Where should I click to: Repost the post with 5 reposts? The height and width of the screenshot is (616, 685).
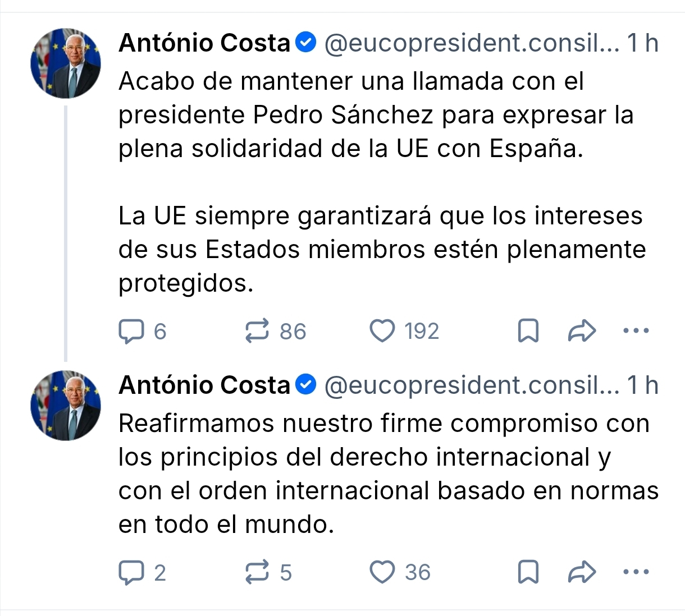[257, 572]
